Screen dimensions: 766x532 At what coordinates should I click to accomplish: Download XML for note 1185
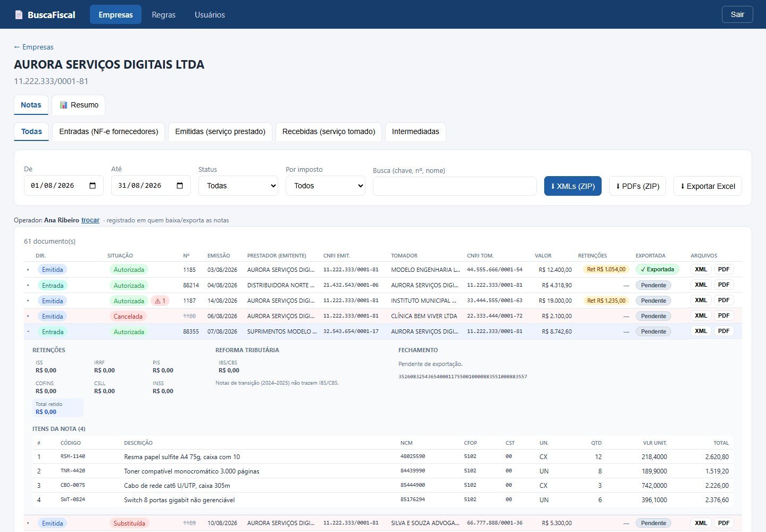tap(701, 270)
